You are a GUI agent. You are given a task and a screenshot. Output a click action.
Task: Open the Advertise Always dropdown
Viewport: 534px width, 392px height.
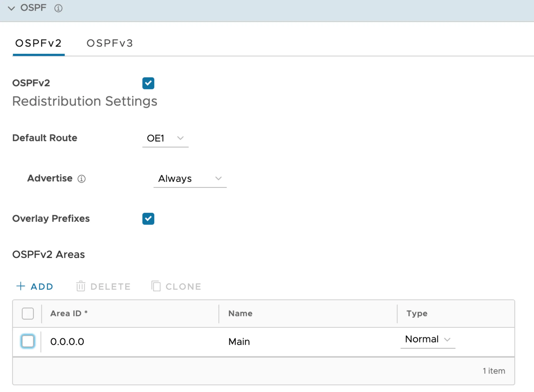click(190, 179)
